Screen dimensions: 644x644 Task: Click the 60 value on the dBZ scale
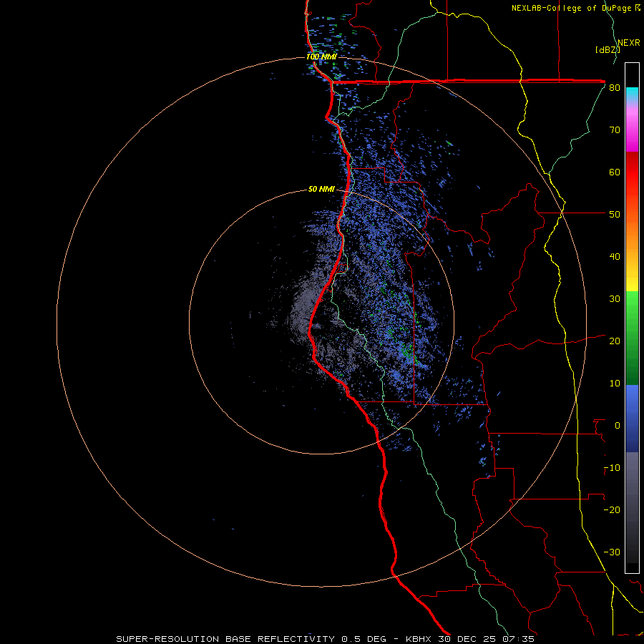click(x=615, y=172)
